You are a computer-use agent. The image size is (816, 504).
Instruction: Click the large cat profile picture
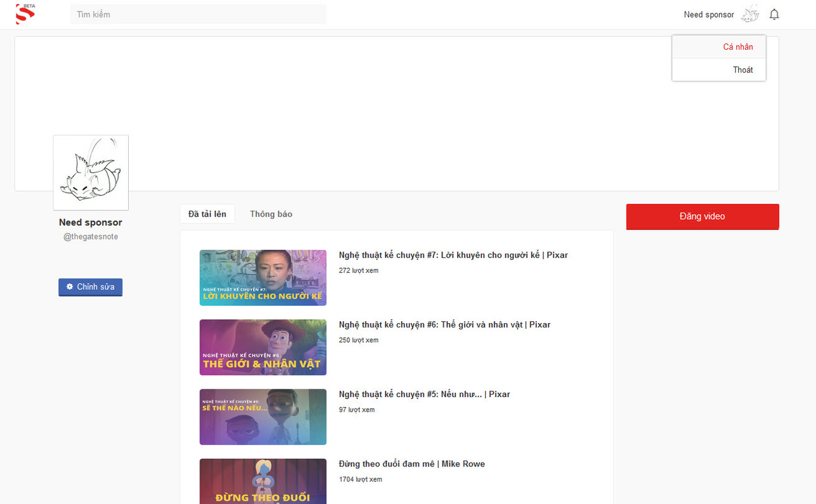click(x=91, y=173)
